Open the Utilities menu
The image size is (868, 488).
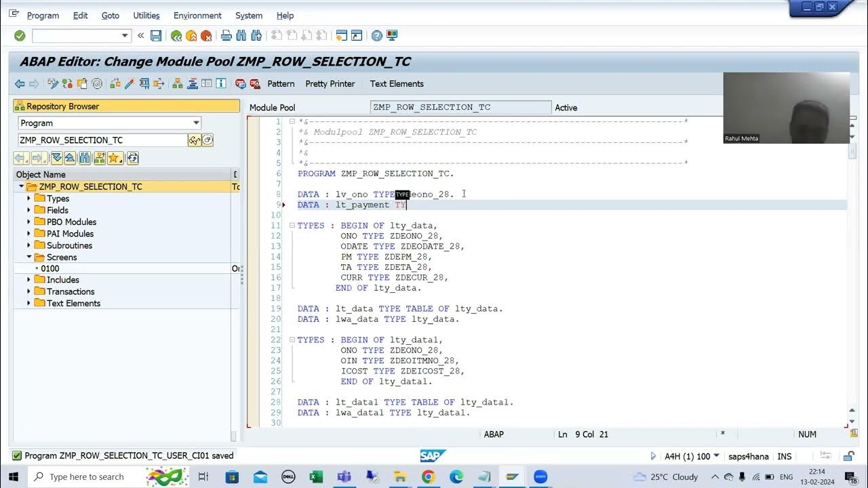[146, 15]
